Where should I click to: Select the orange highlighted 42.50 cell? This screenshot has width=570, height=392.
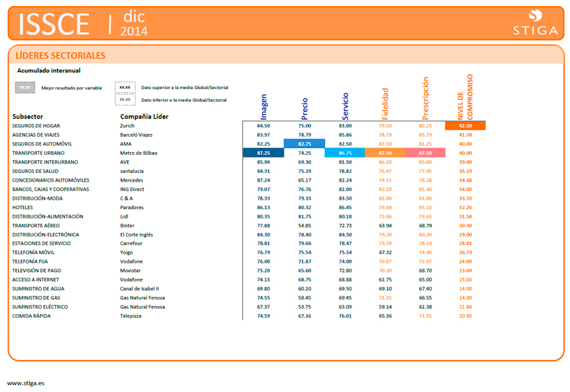[465, 126]
